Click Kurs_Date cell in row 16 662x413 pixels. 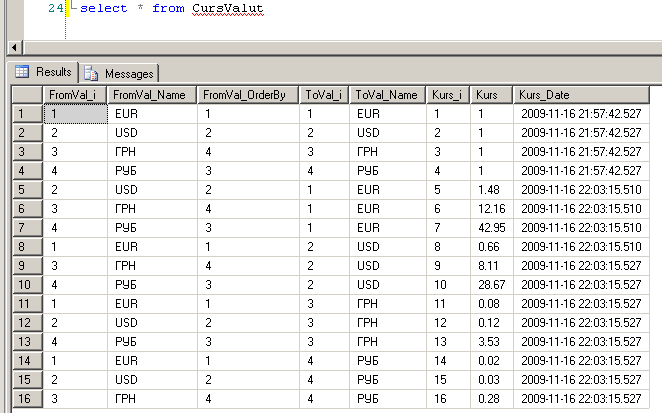581,399
